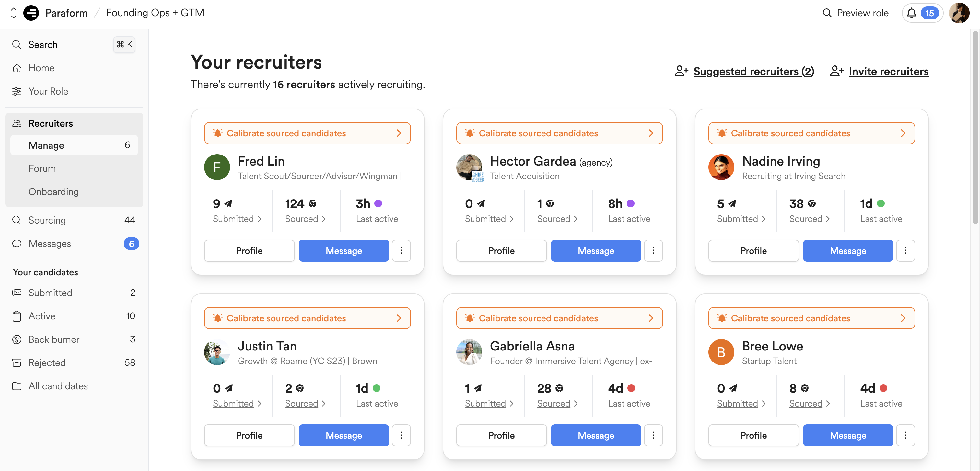Screen dimensions: 980x471
Task: Open Messages via the speech bubble icon
Action: [17, 244]
